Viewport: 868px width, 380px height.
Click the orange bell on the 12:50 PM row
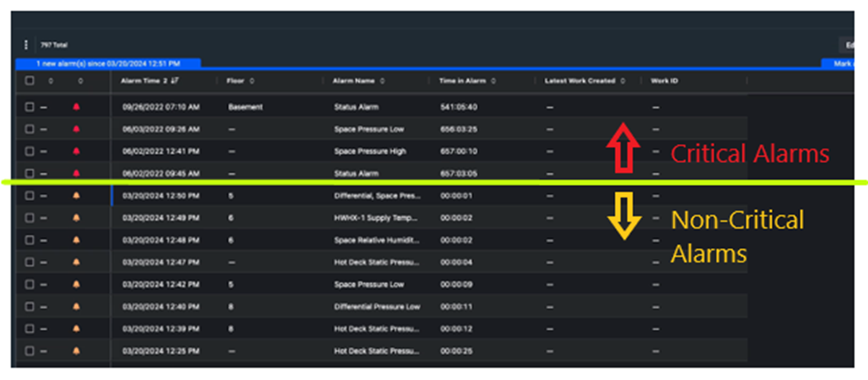click(x=77, y=196)
